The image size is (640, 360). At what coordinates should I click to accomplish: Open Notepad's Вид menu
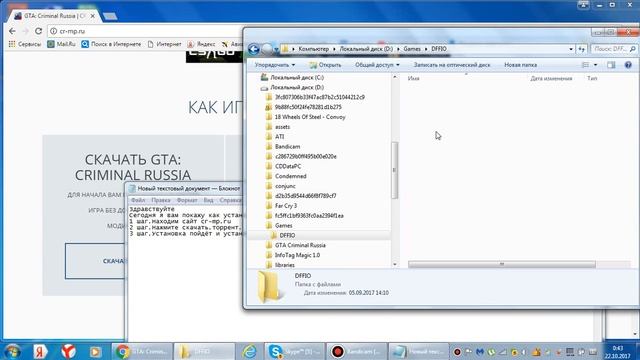[208, 200]
